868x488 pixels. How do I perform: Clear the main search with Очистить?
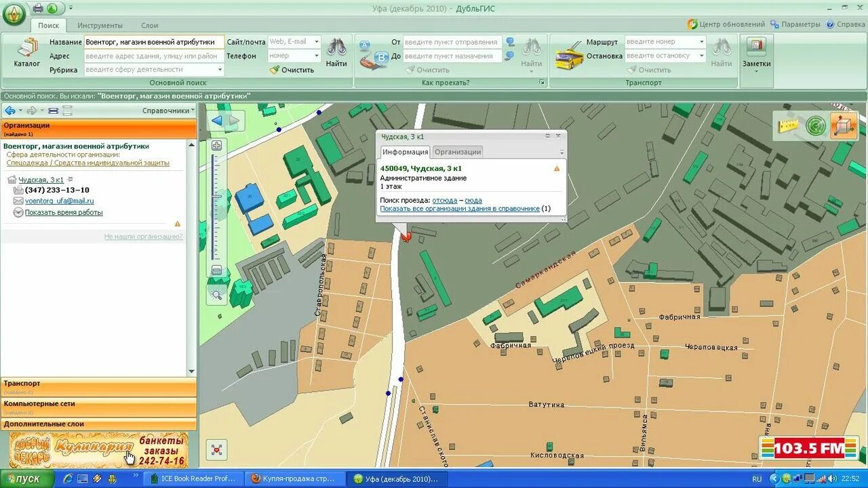click(x=292, y=70)
